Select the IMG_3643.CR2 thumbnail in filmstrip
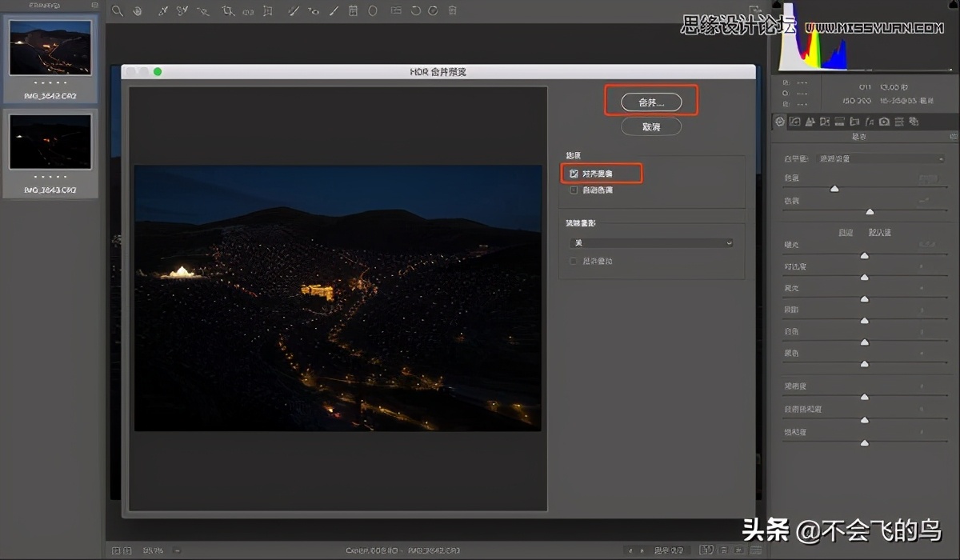960x560 pixels. 50,142
